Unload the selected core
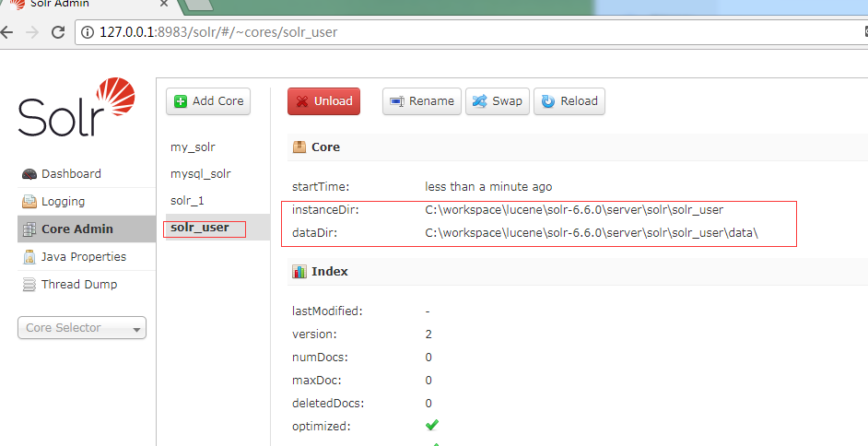Image resolution: width=868 pixels, height=446 pixels. tap(323, 101)
